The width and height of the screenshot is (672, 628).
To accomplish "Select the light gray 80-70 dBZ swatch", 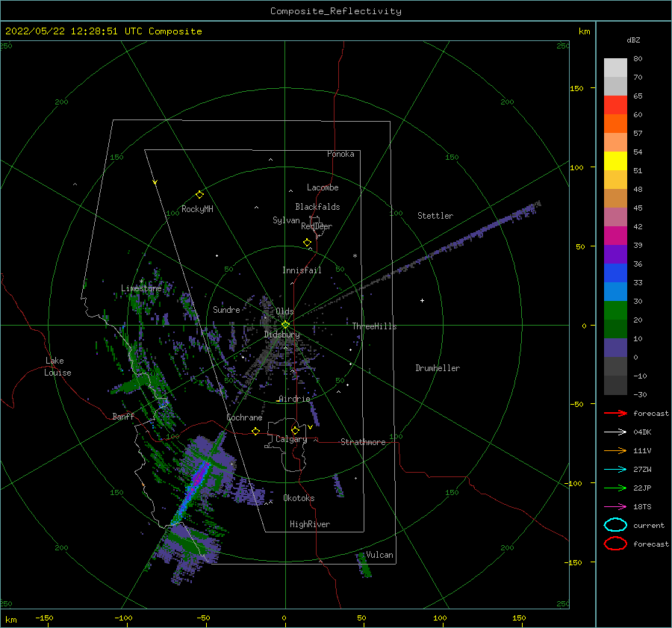I will coord(615,68).
